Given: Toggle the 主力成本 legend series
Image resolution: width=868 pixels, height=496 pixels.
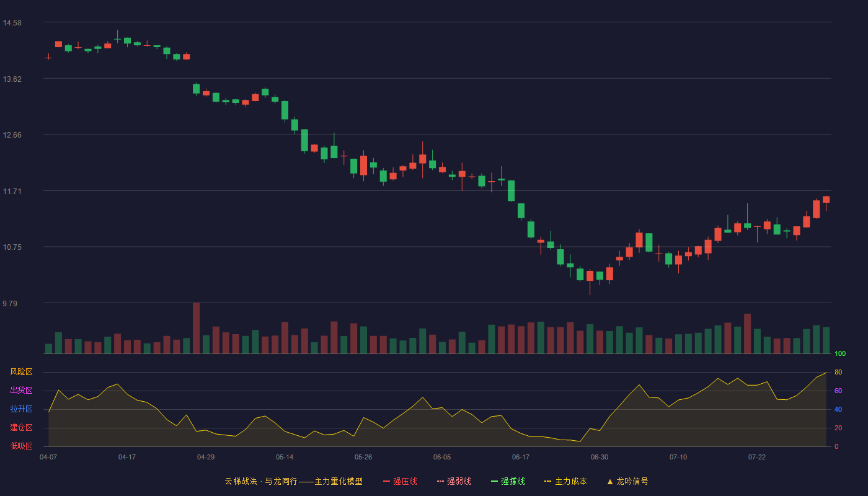Looking at the screenshot, I should (565, 481).
